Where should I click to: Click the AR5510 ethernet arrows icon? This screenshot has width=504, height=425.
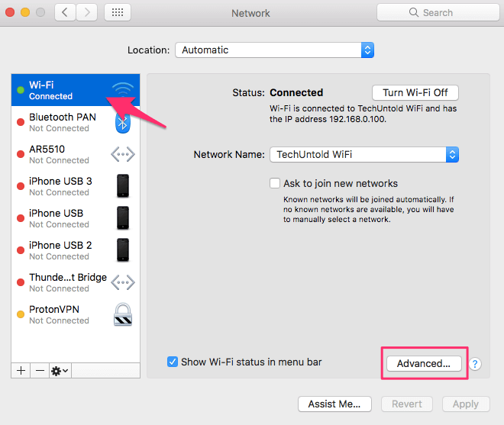click(123, 155)
